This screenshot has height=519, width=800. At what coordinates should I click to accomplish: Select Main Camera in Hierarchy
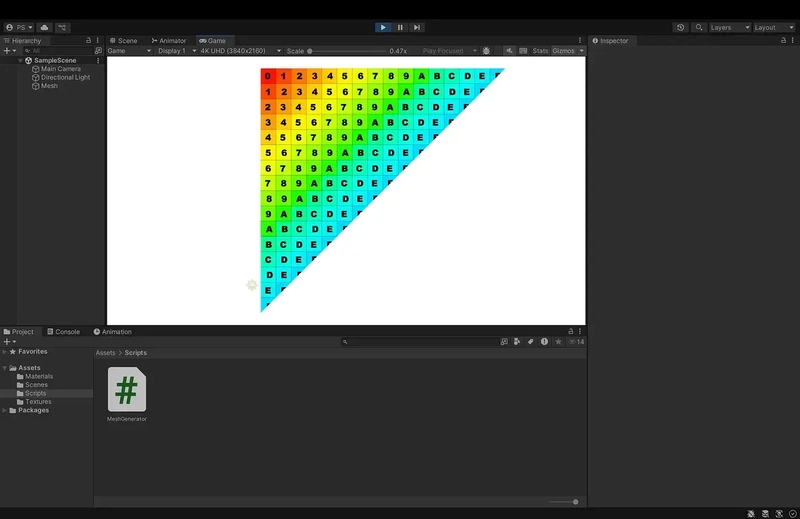coord(60,69)
